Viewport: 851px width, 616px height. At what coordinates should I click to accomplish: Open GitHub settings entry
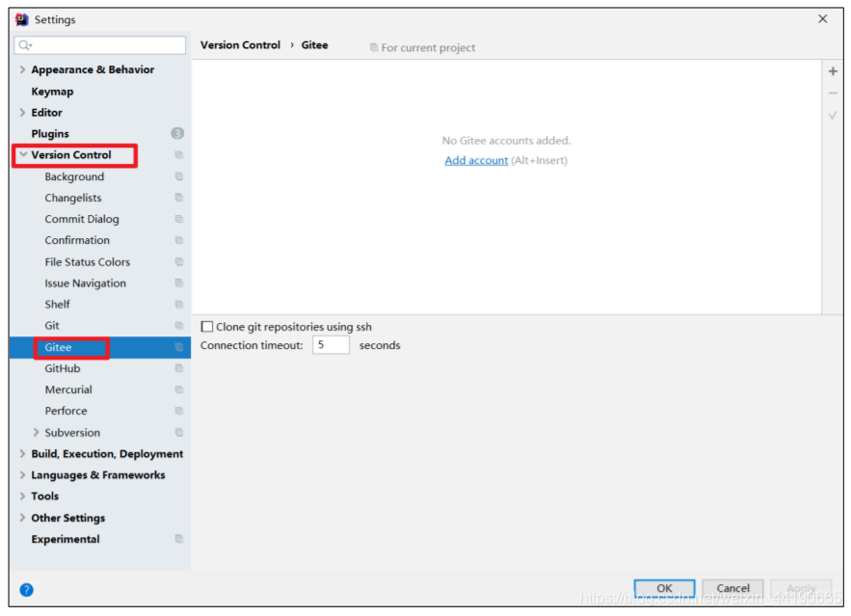click(x=63, y=368)
